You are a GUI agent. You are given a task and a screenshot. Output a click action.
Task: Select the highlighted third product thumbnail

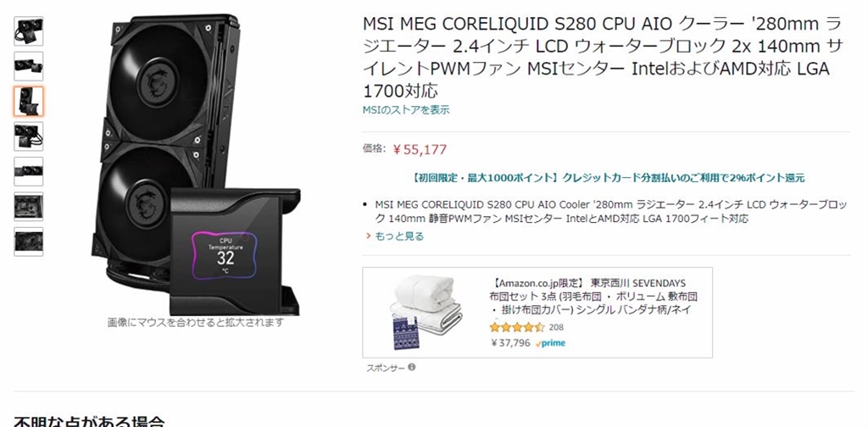(x=28, y=101)
